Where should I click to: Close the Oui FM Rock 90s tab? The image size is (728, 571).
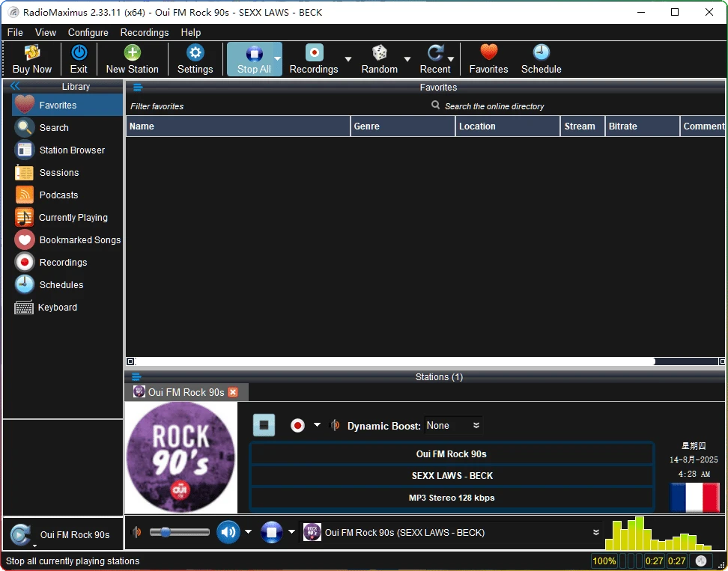click(233, 392)
